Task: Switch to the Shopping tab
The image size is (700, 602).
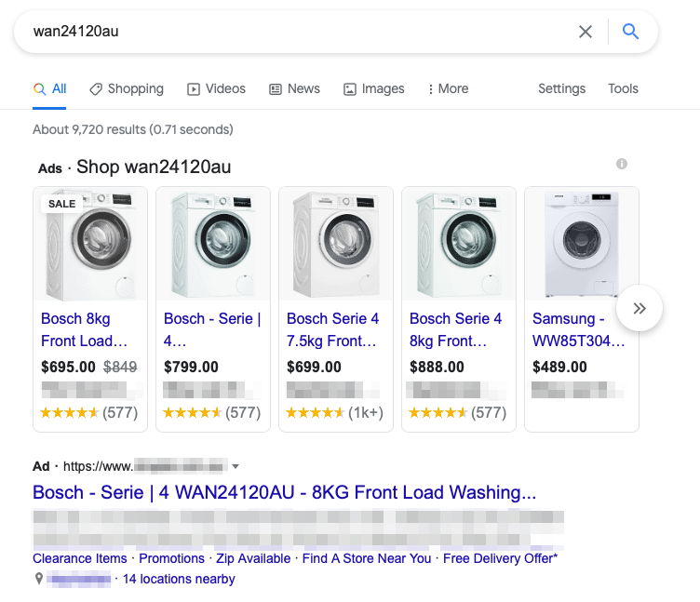Action: (127, 88)
